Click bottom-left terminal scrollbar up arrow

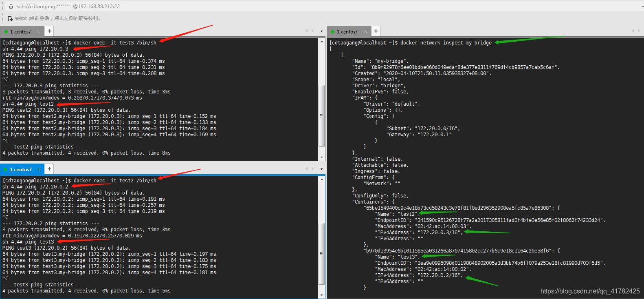coord(322,179)
